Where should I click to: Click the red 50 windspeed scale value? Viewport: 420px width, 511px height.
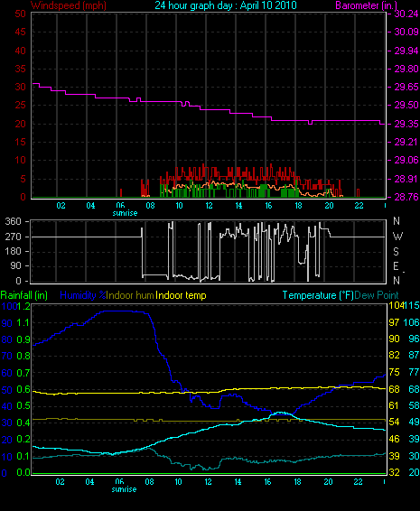click(x=20, y=14)
